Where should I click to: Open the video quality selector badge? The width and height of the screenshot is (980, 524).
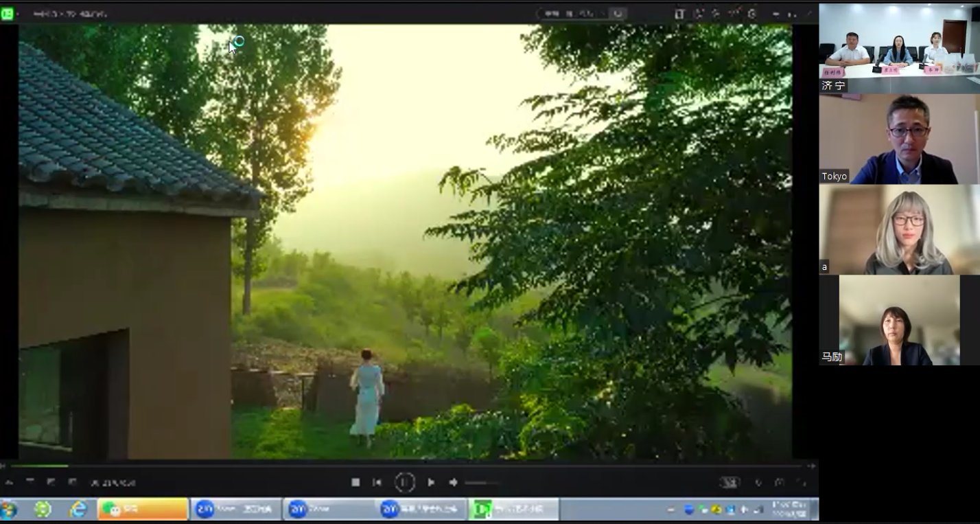pyautogui.click(x=729, y=483)
